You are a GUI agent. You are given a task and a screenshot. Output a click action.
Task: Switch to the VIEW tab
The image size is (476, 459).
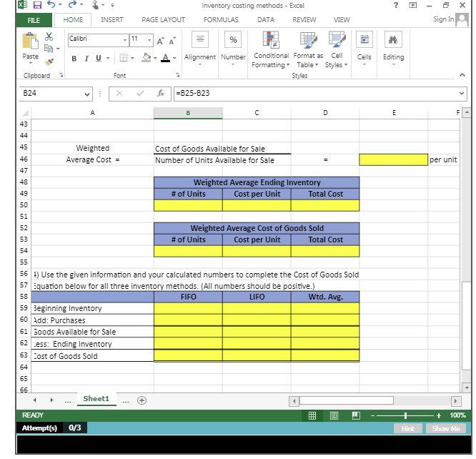[342, 20]
